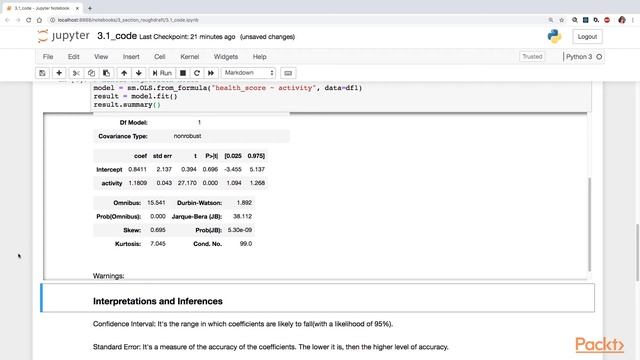Open the View menu
This screenshot has width=640, height=360.
101,57
